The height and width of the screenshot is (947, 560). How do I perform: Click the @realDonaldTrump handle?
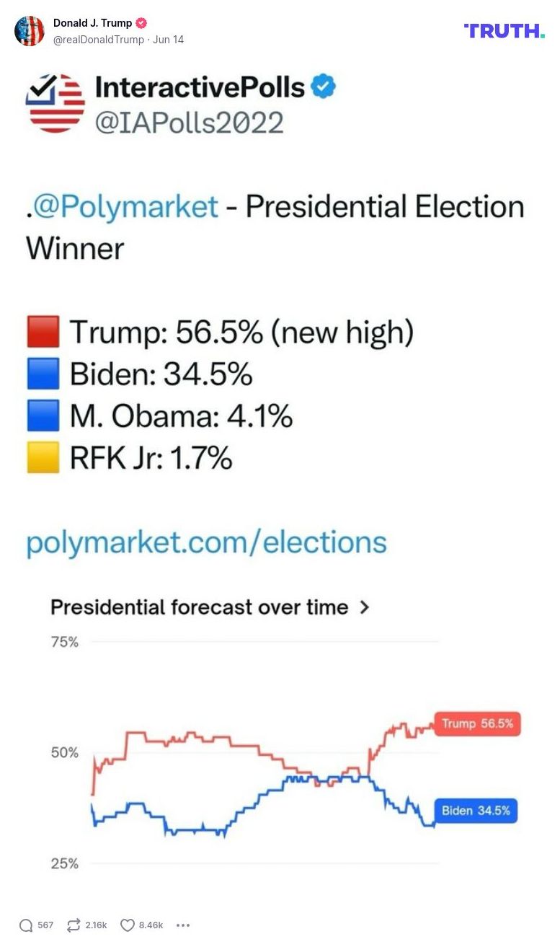pyautogui.click(x=100, y=40)
